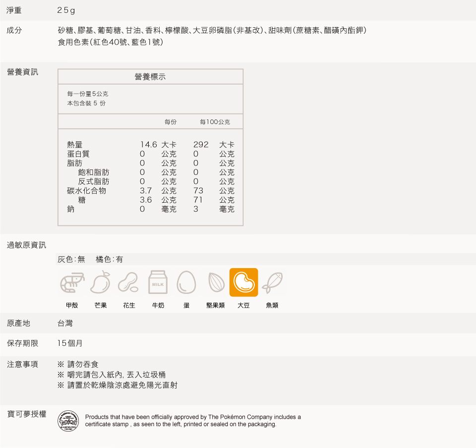
Task: Click the 請置於乾燥陰涼處 storage note
Action: click(x=118, y=385)
